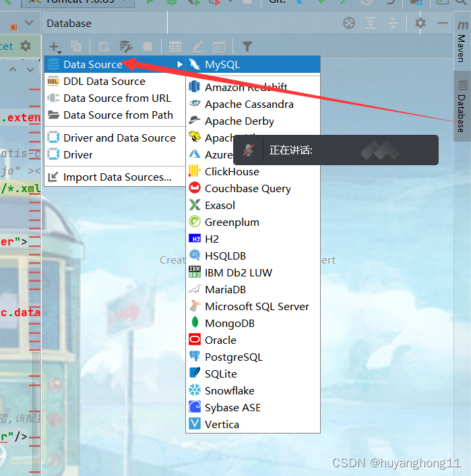Select Apache Cassandra data source
Image resolution: width=471 pixels, height=476 pixels.
[x=253, y=105]
